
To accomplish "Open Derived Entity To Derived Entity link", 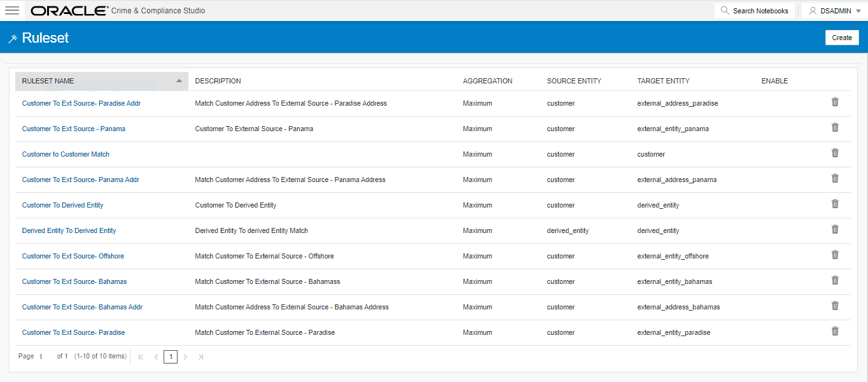I will 69,230.
